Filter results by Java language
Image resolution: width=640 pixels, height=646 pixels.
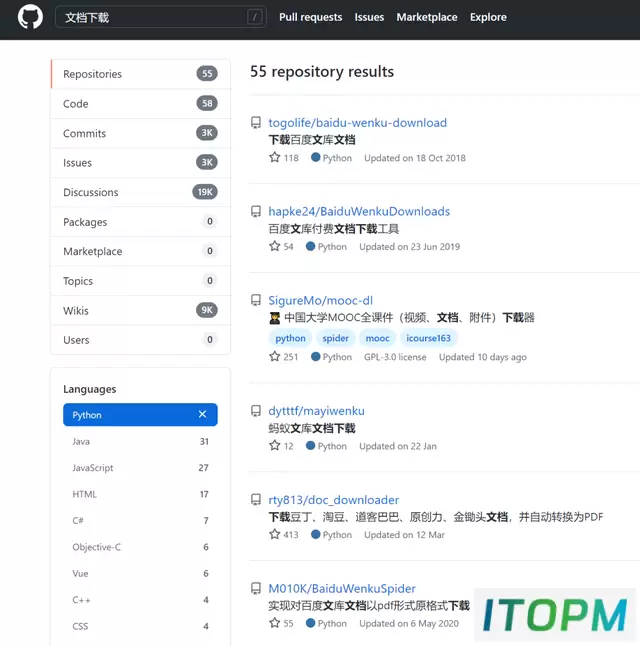140,442
